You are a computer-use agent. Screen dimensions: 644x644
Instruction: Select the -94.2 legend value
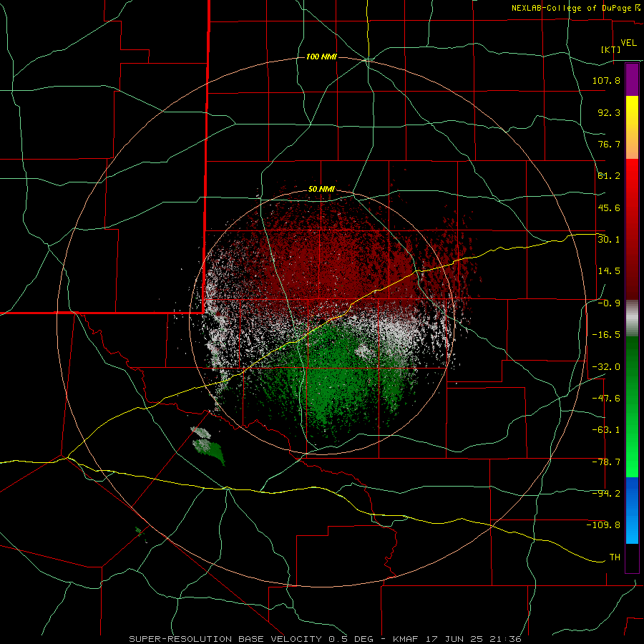click(x=606, y=494)
